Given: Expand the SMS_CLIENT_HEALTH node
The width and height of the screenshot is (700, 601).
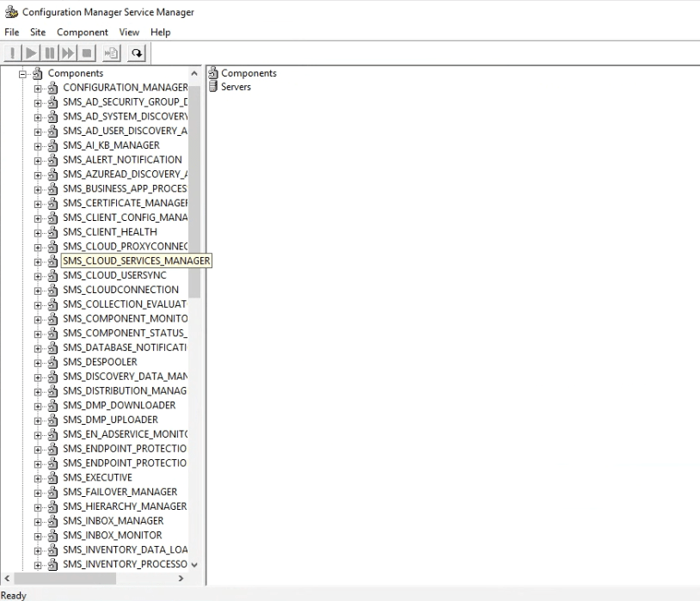Looking at the screenshot, I should tap(38, 232).
